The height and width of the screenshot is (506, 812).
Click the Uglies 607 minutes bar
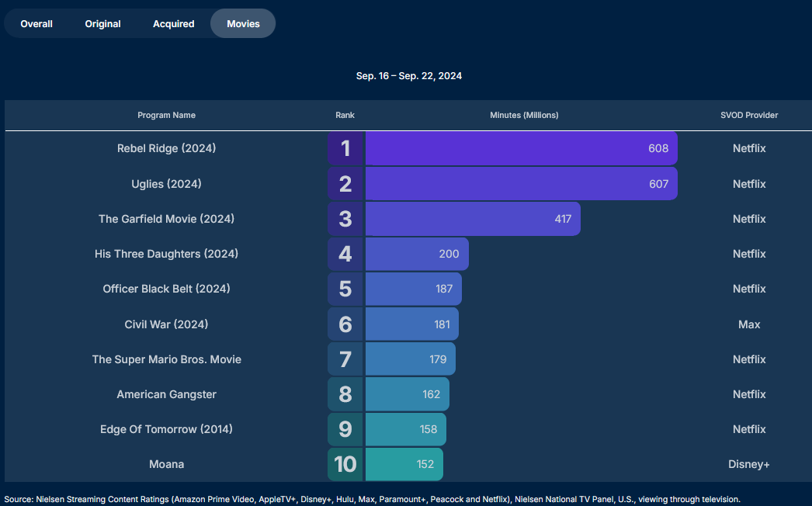521,184
